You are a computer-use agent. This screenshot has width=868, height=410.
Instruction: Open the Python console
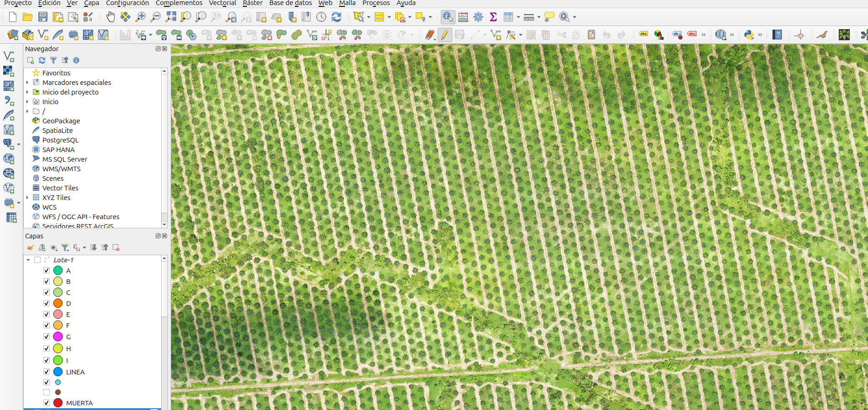[x=749, y=35]
